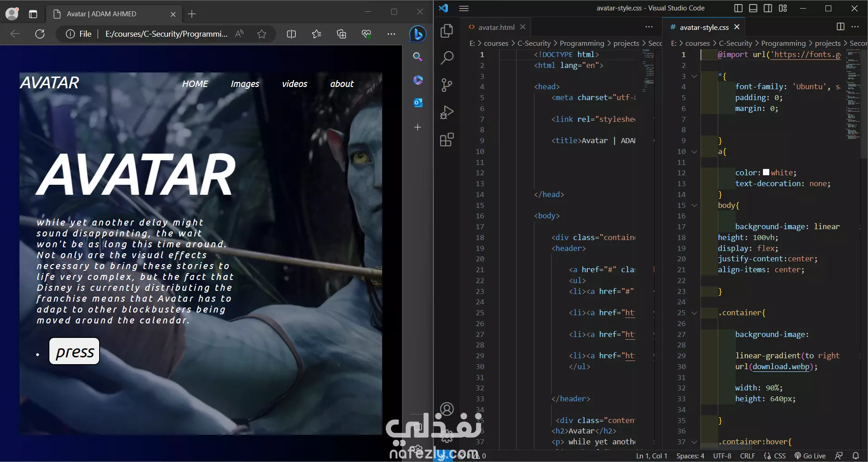Image resolution: width=868 pixels, height=462 pixels.
Task: Change file encoding UTF-8
Action: coord(722,456)
